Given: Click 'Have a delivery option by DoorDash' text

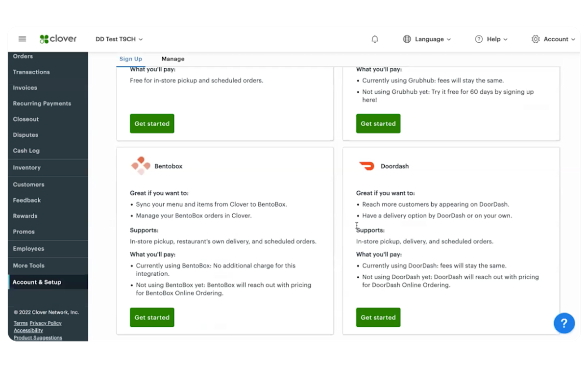Looking at the screenshot, I should click(437, 215).
